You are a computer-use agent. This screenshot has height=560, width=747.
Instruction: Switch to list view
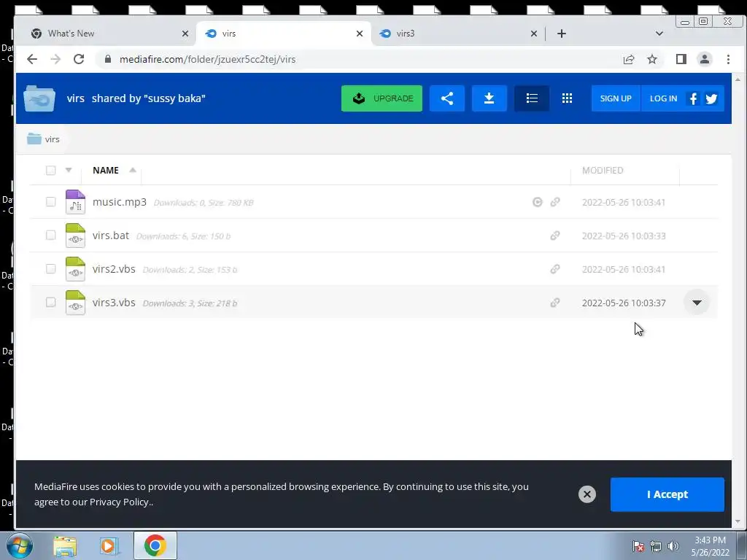[x=532, y=98]
